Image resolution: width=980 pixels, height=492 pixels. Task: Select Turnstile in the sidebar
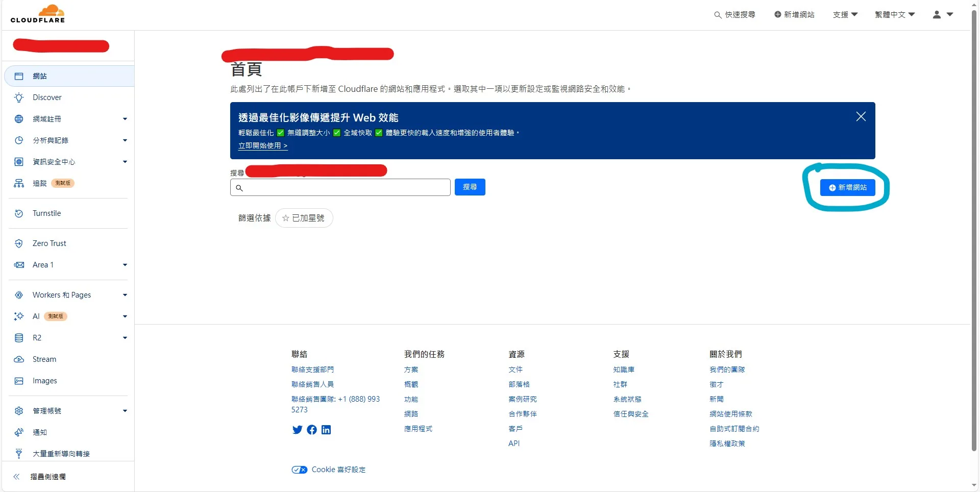click(46, 213)
